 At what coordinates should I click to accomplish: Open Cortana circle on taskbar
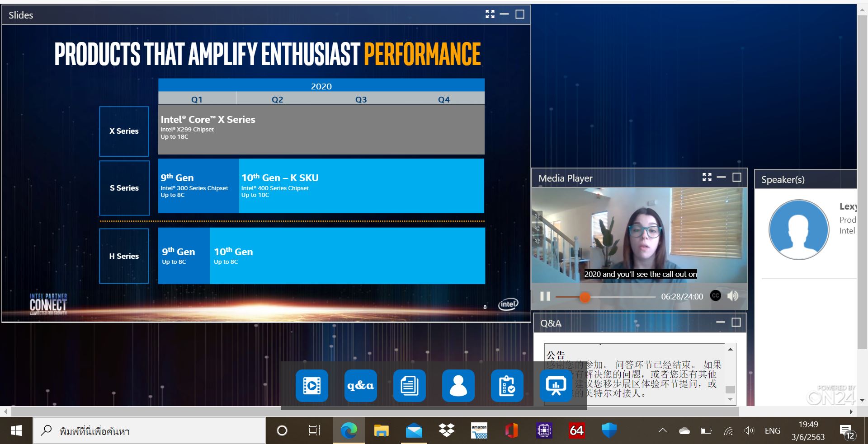(x=282, y=431)
